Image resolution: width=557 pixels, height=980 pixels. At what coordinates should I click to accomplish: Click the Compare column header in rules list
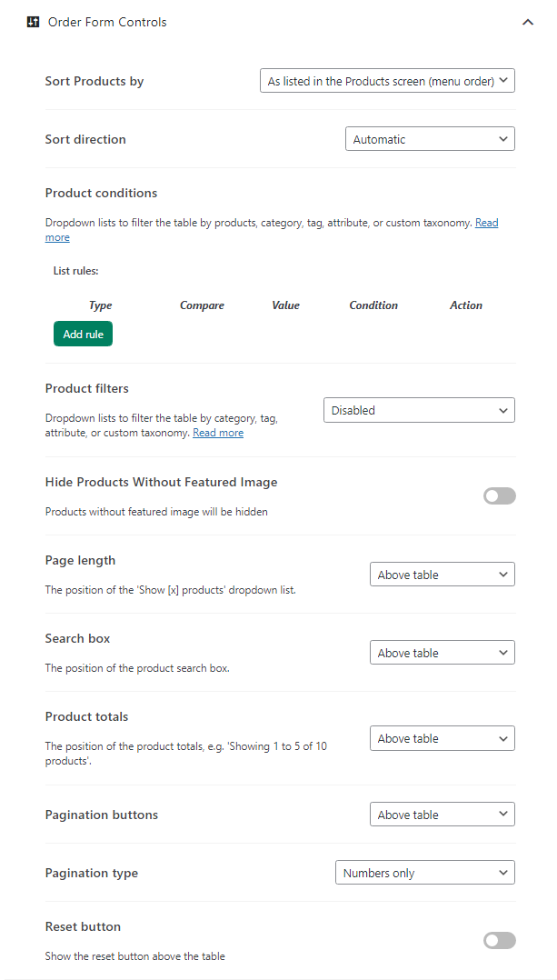click(x=202, y=305)
